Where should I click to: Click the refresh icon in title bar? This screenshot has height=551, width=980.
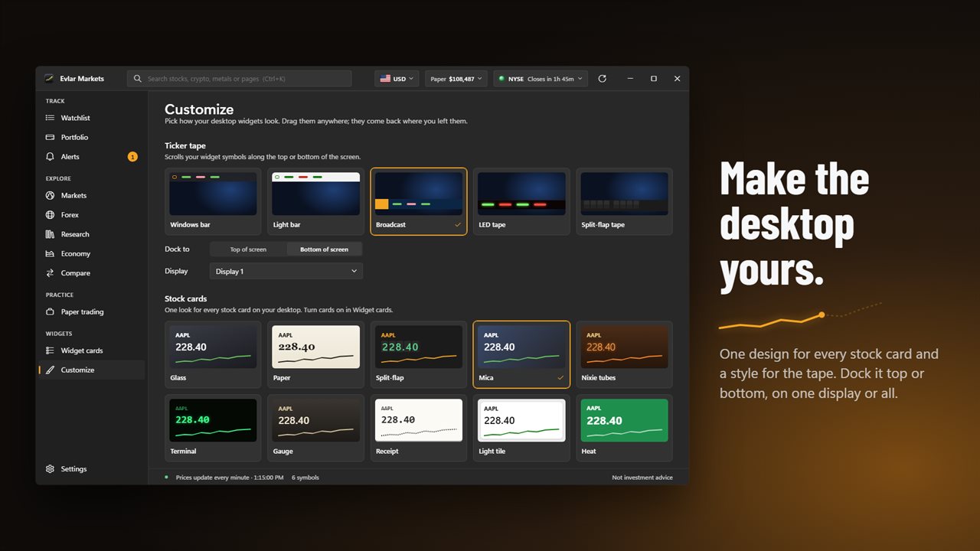point(602,79)
